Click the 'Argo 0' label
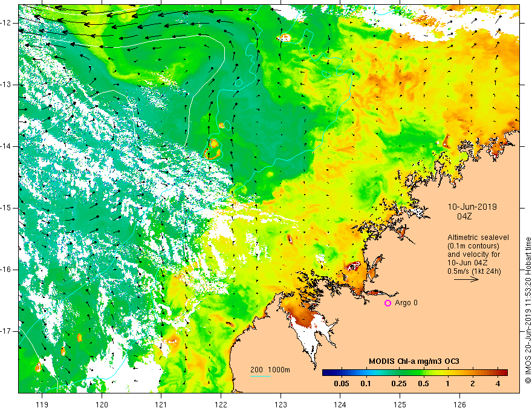 tap(406, 303)
